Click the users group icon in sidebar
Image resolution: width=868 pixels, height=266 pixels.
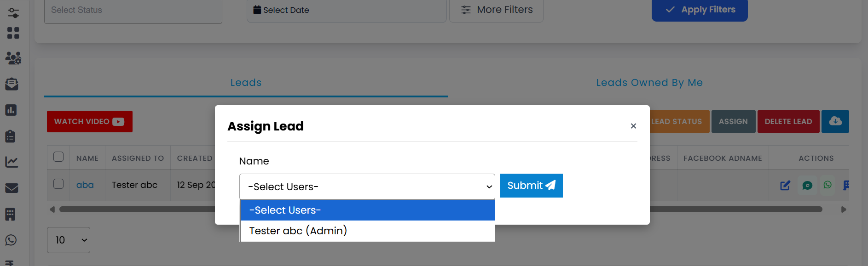click(13, 58)
